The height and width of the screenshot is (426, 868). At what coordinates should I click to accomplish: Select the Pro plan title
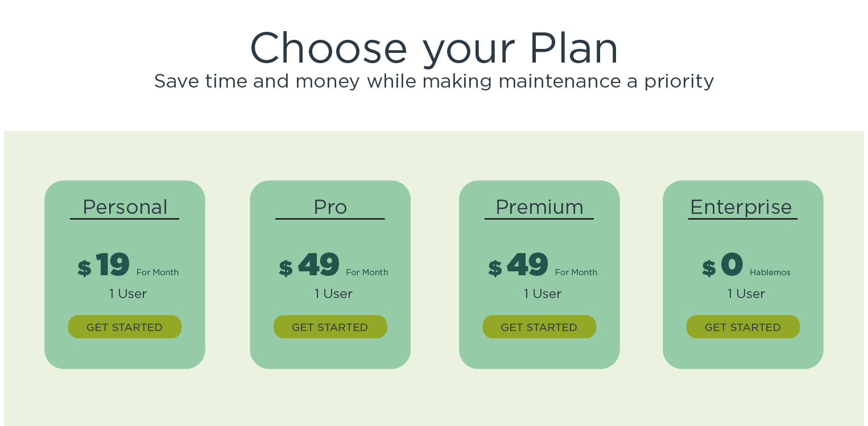(x=330, y=207)
